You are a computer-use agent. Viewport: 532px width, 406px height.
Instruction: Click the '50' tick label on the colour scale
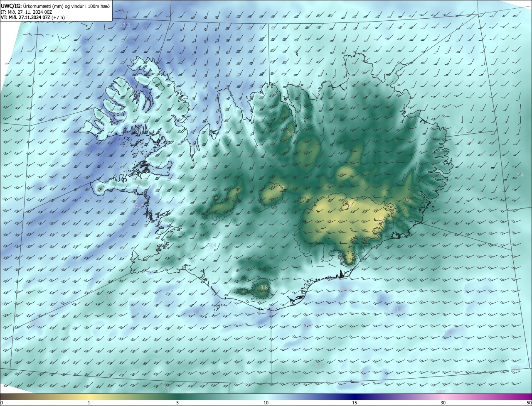pos(529,403)
